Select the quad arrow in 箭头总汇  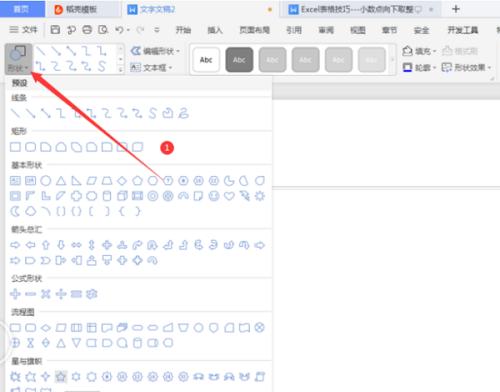(x=107, y=245)
